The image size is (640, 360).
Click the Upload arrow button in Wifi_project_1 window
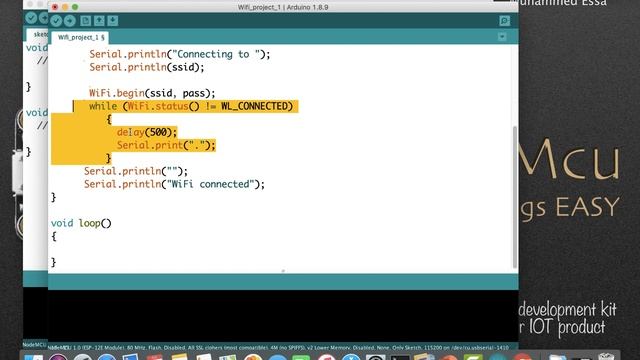(70, 21)
